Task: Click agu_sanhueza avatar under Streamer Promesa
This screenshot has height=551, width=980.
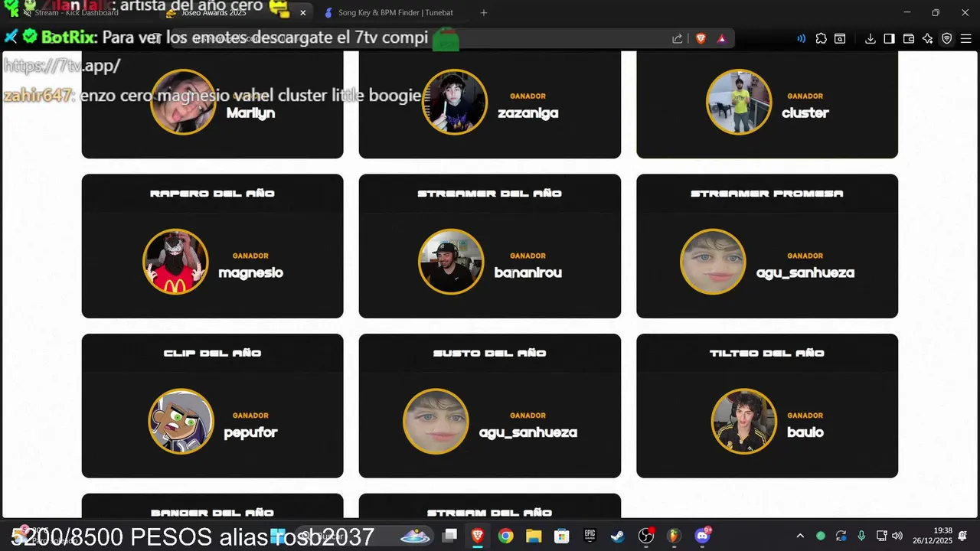Action: tap(713, 262)
